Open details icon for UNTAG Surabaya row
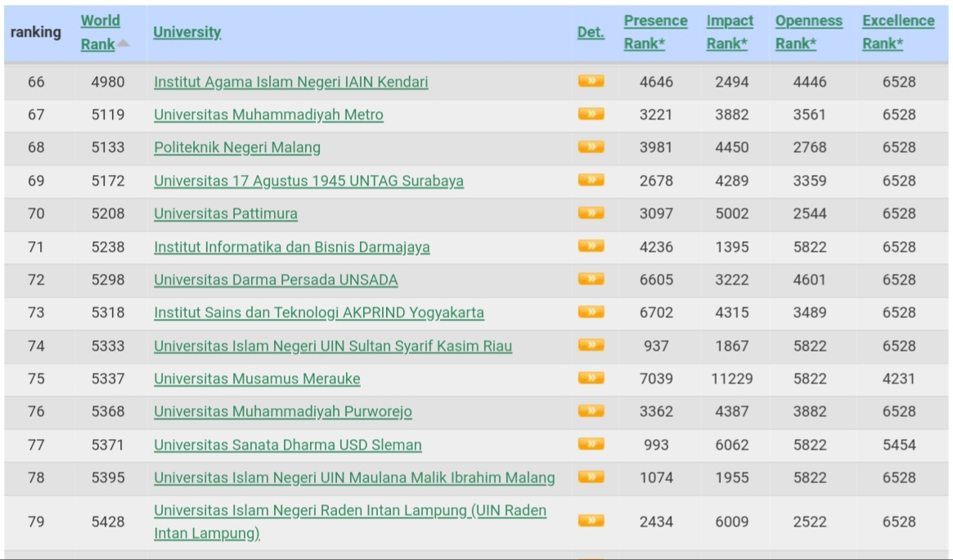This screenshot has width=953, height=560. pyautogui.click(x=591, y=180)
